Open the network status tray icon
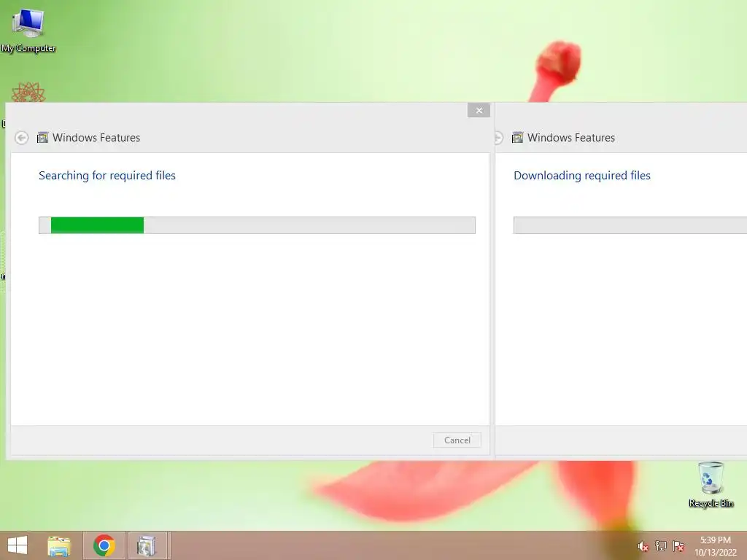 click(x=660, y=546)
